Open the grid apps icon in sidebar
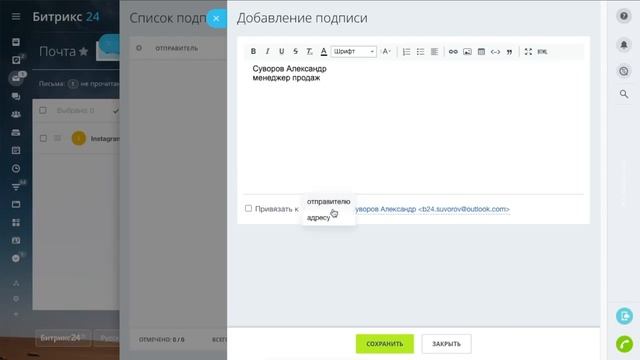Screen dimensions: 640x360 (16, 222)
